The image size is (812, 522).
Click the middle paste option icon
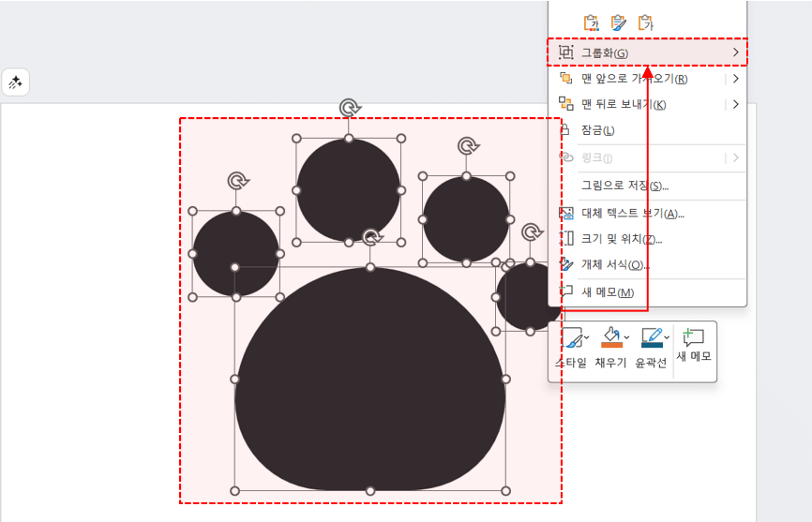click(x=618, y=22)
